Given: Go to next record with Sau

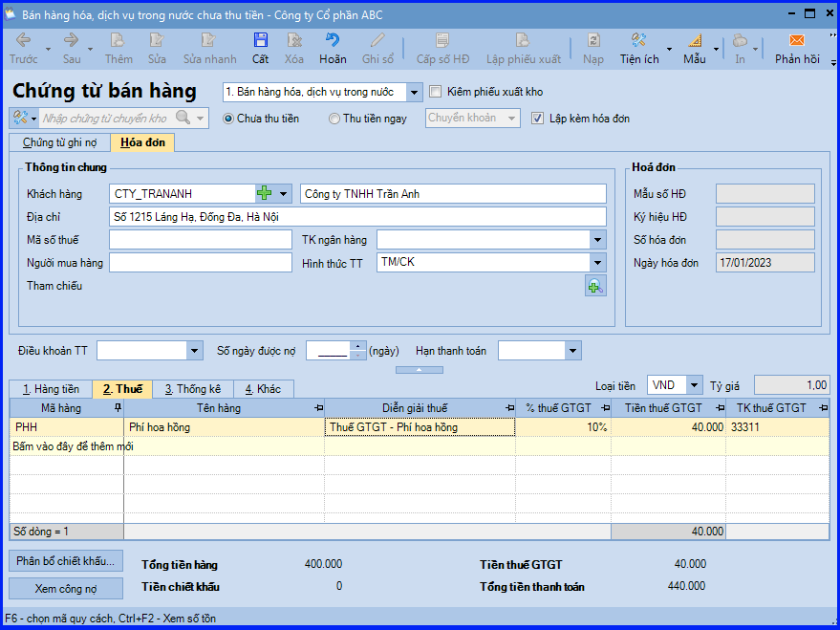Looking at the screenshot, I should pyautogui.click(x=72, y=49).
